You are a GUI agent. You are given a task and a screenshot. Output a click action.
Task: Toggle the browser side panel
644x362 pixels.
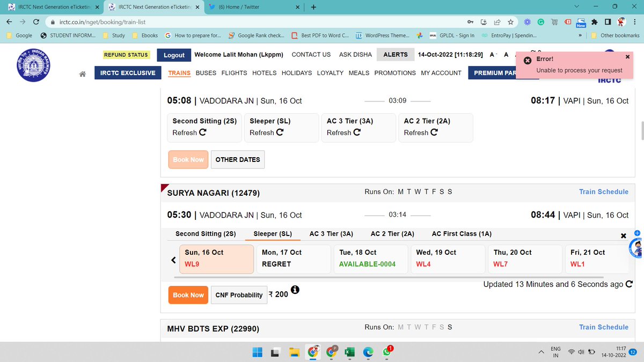pyautogui.click(x=608, y=22)
